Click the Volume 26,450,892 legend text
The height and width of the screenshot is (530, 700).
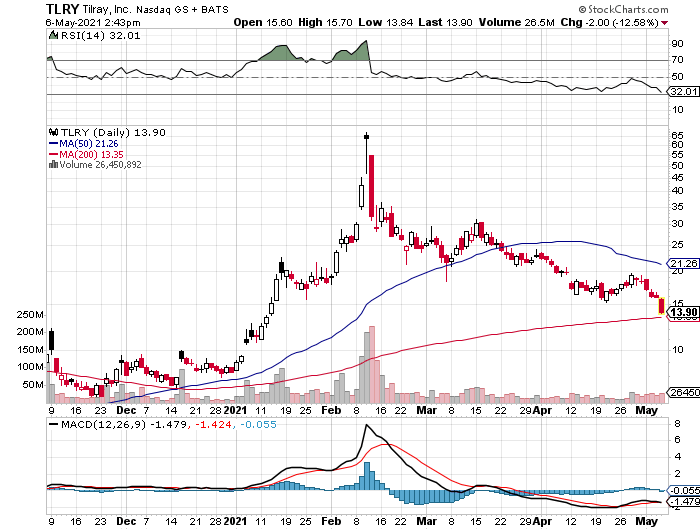point(100,165)
